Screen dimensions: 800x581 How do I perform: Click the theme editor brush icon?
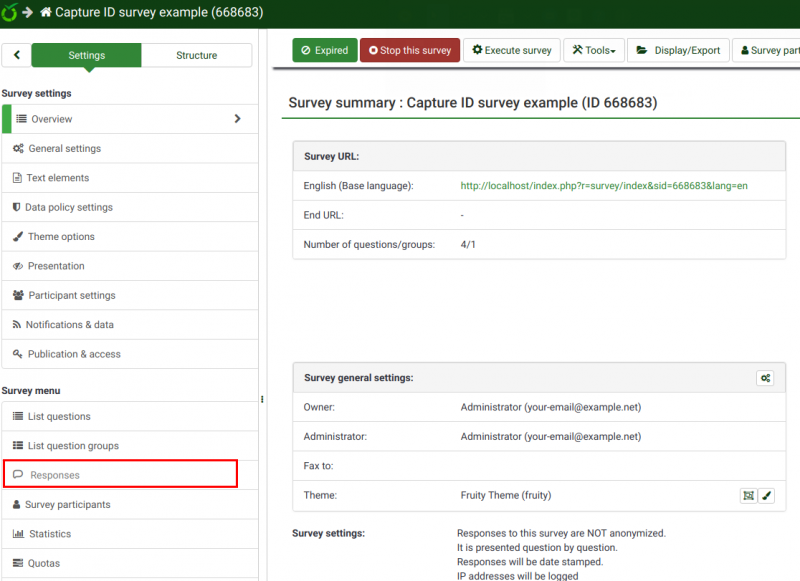tap(767, 495)
